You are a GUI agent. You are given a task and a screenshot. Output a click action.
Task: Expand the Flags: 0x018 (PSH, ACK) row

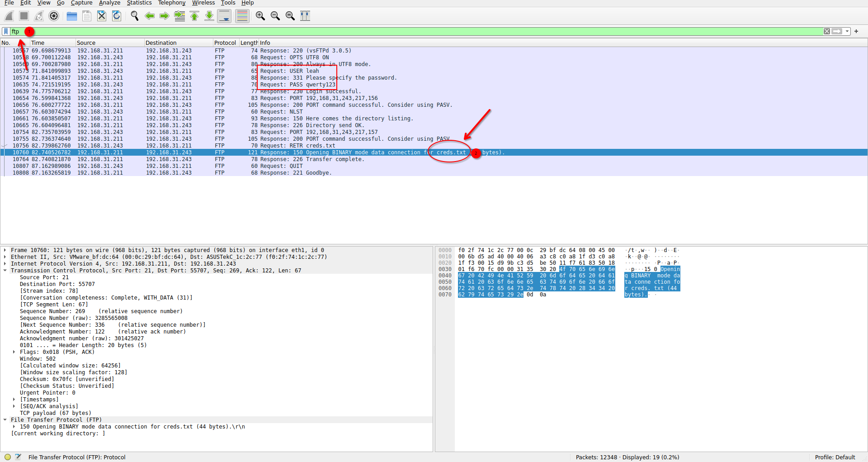pyautogui.click(x=14, y=352)
